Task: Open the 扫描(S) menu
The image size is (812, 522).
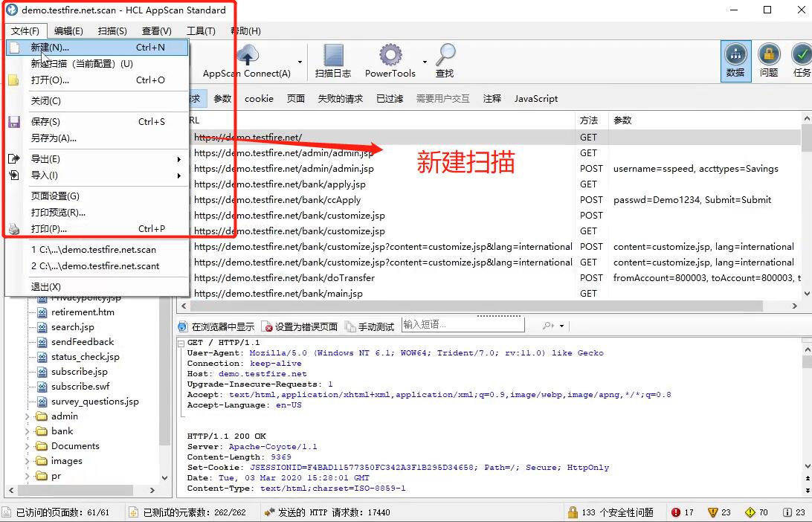Action: [x=112, y=31]
